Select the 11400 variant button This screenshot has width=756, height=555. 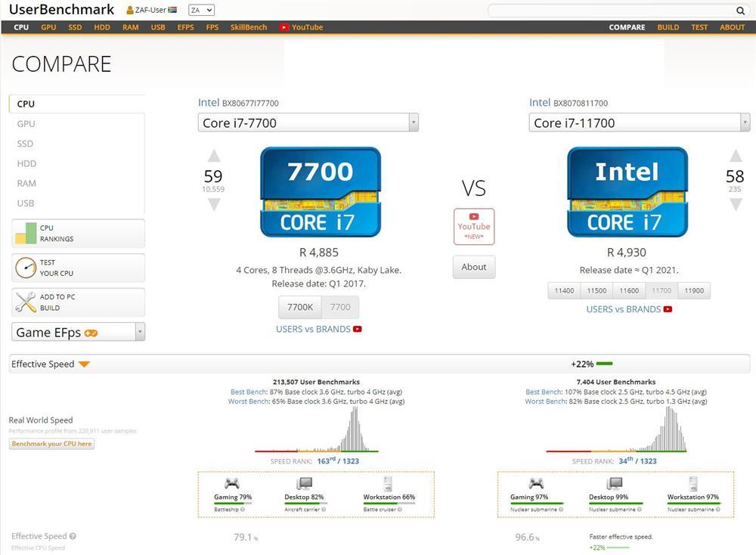click(x=564, y=290)
